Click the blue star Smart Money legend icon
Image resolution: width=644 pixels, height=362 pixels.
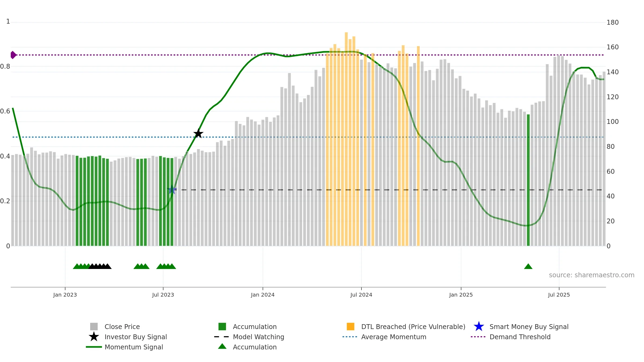pos(479,326)
